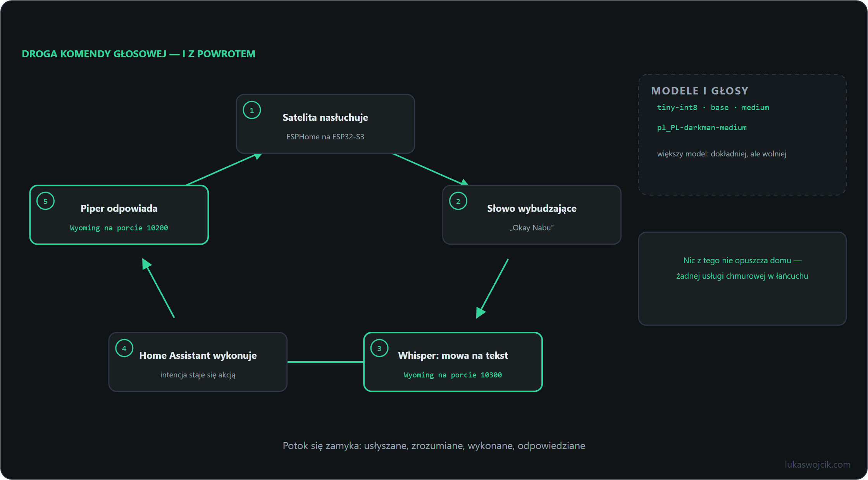Click the title 'DROGA KOMENDY GŁOSOWEJ — I Z POWROTEM'
This screenshot has height=480, width=868.
pyautogui.click(x=138, y=54)
